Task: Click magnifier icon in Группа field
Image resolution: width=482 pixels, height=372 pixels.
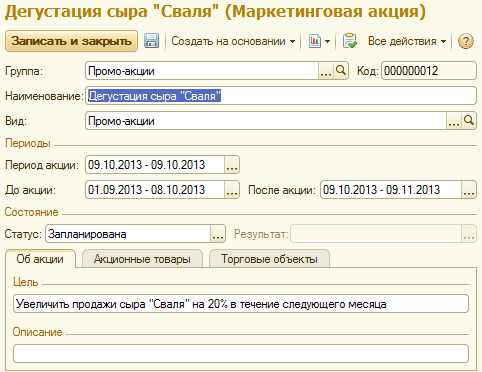Action: click(341, 70)
